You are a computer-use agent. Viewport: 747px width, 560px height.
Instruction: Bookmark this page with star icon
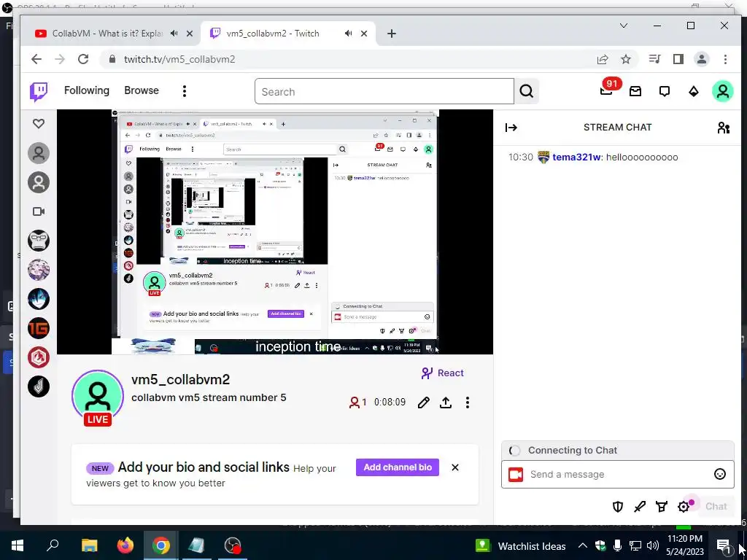(x=625, y=59)
